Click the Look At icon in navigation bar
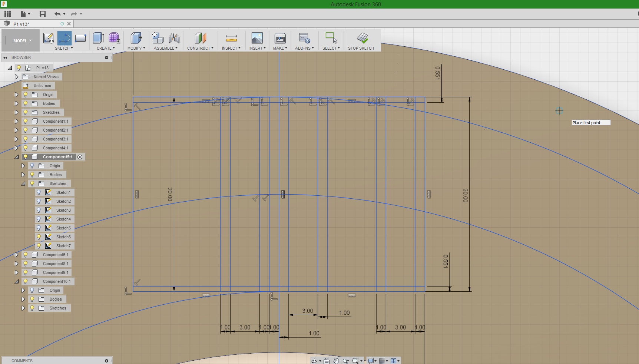The height and width of the screenshot is (364, 639). (327, 361)
